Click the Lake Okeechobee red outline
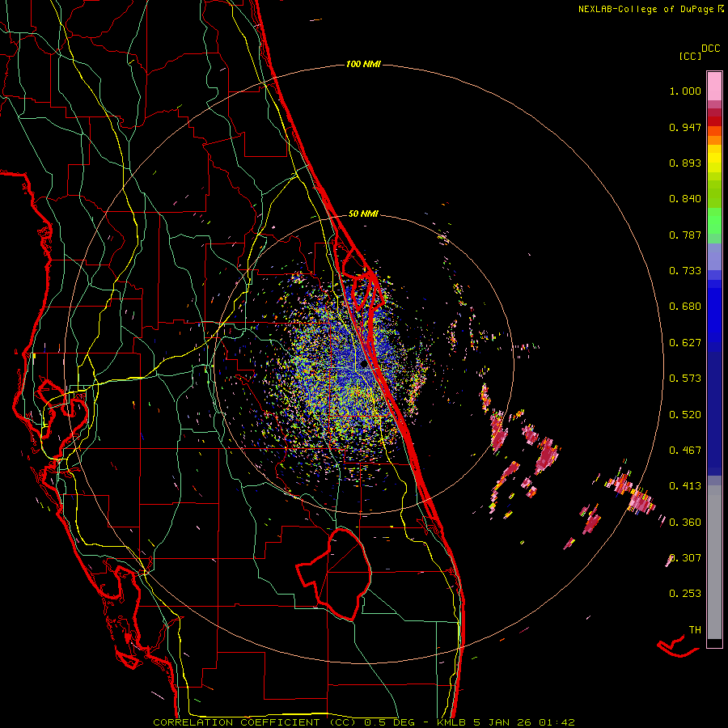Image resolution: width=728 pixels, height=728 pixels. (x=334, y=574)
